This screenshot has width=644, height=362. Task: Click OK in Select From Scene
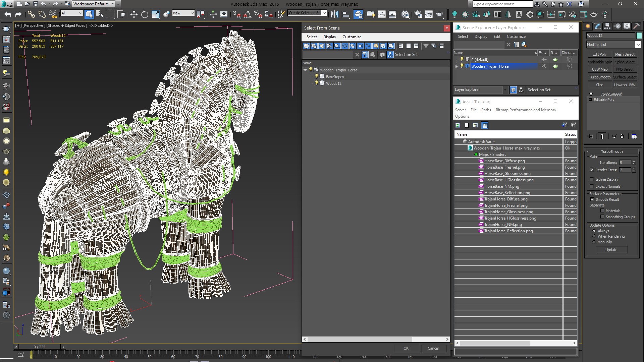(406, 348)
